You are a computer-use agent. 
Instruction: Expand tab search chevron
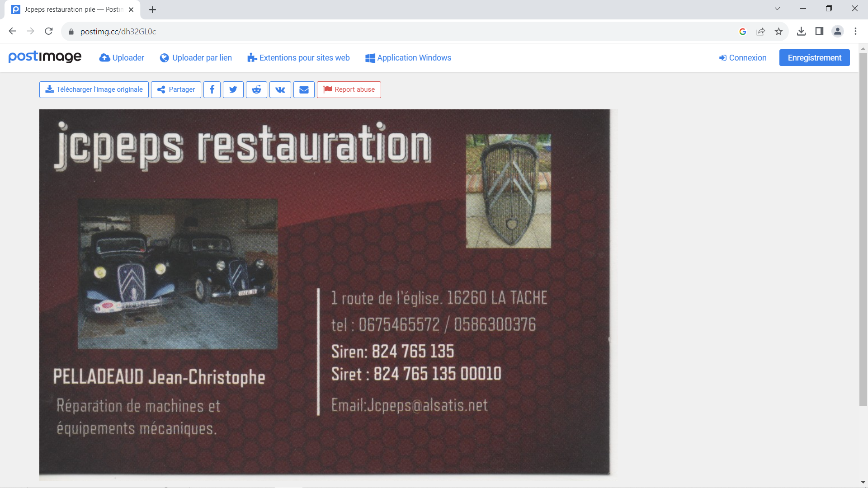pos(777,9)
